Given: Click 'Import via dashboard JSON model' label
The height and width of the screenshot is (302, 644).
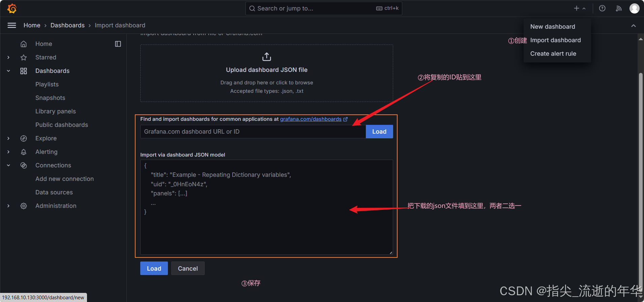Looking at the screenshot, I should (183, 155).
